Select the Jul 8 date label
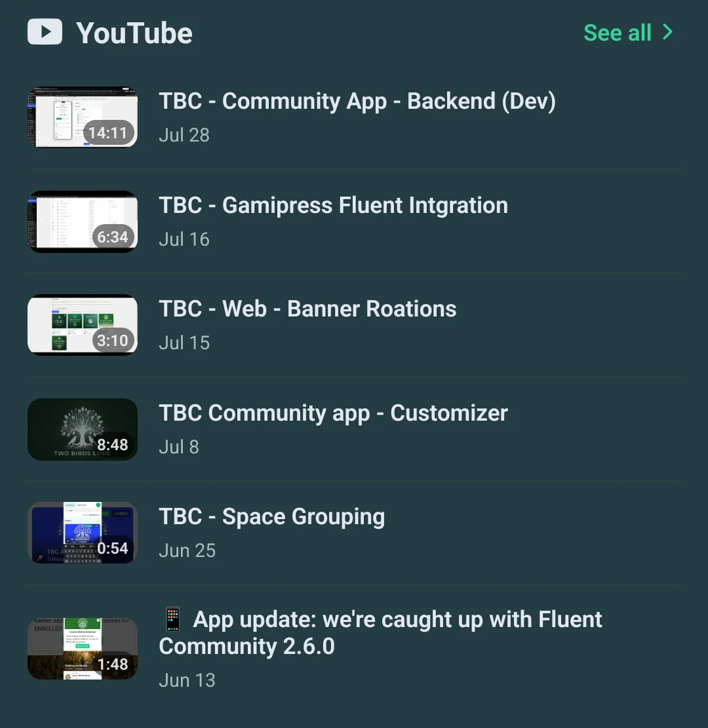The width and height of the screenshot is (708, 728). pyautogui.click(x=179, y=447)
